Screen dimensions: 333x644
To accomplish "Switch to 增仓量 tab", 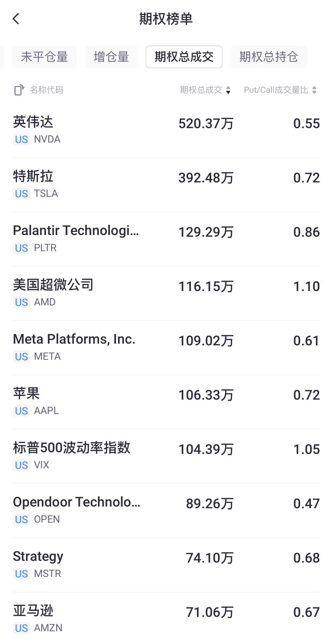I will coord(111,57).
